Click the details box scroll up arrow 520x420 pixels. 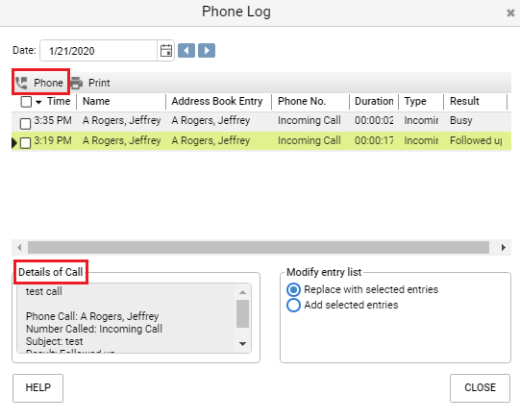(243, 292)
